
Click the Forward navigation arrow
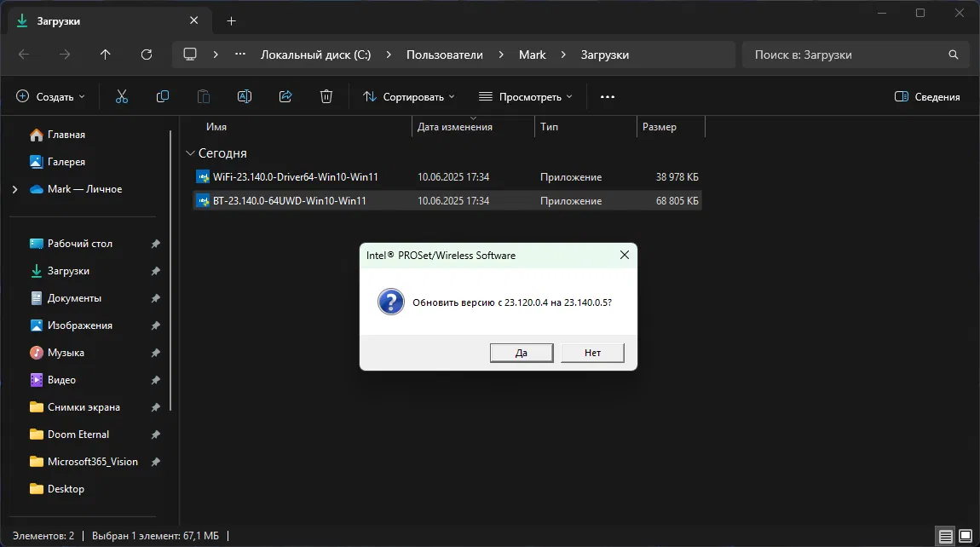click(x=65, y=55)
